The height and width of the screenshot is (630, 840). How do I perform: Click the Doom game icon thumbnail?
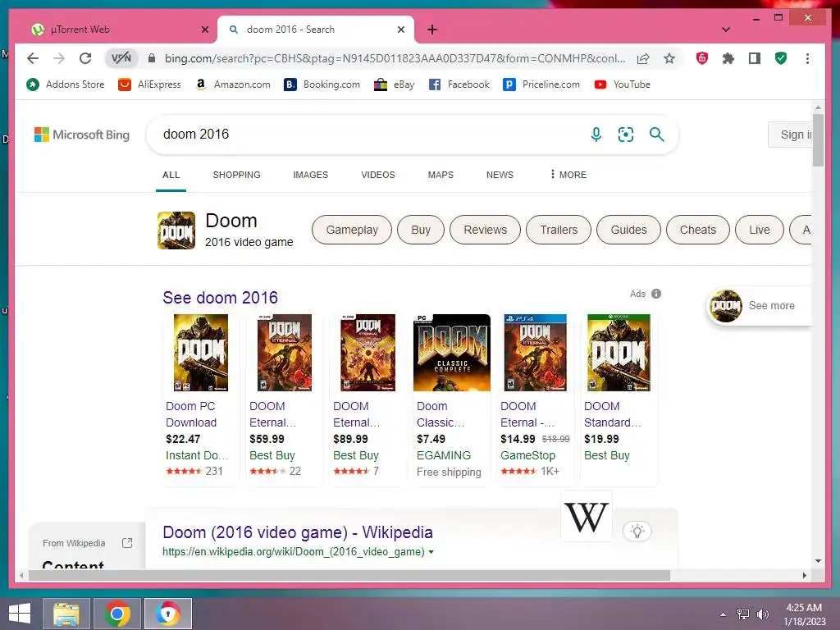(x=176, y=231)
